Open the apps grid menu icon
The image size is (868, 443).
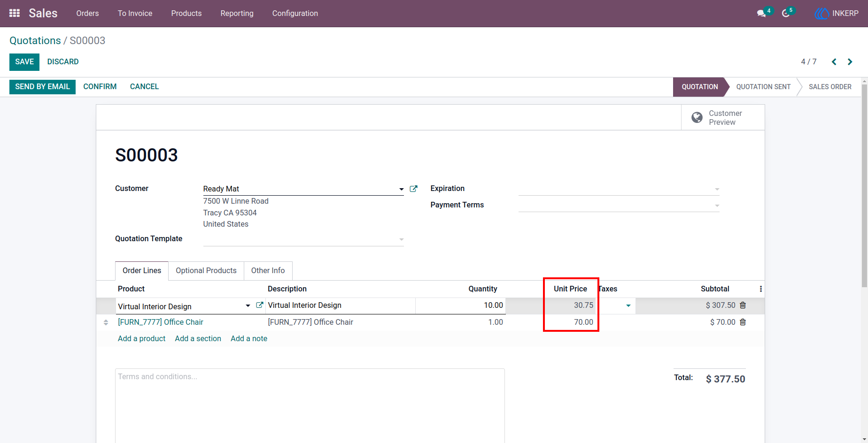15,13
